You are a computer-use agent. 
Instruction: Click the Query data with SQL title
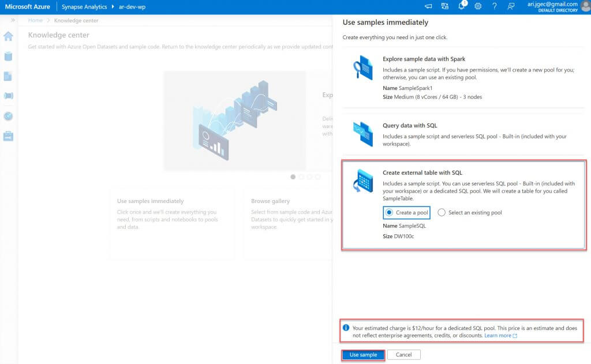tap(410, 126)
